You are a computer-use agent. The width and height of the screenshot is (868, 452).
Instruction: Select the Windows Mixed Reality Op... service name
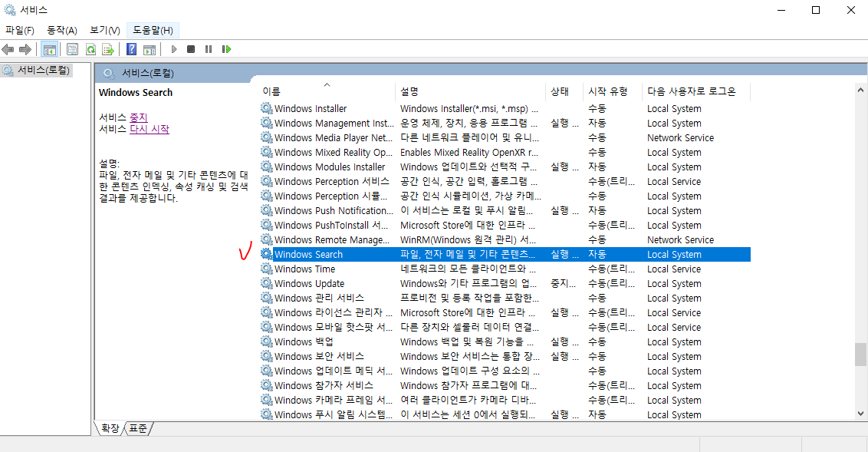click(334, 152)
